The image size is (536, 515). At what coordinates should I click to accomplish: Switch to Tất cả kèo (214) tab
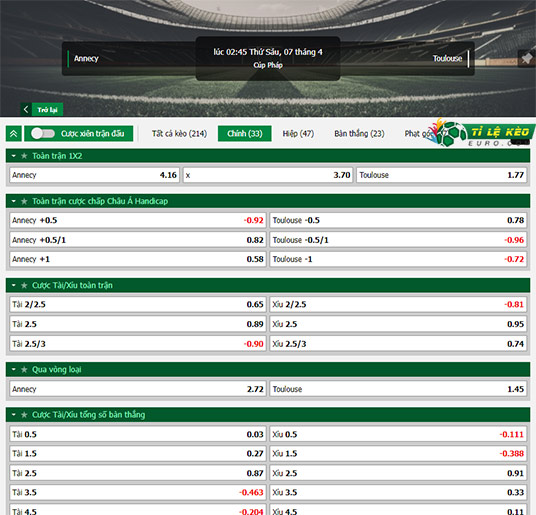click(x=179, y=134)
